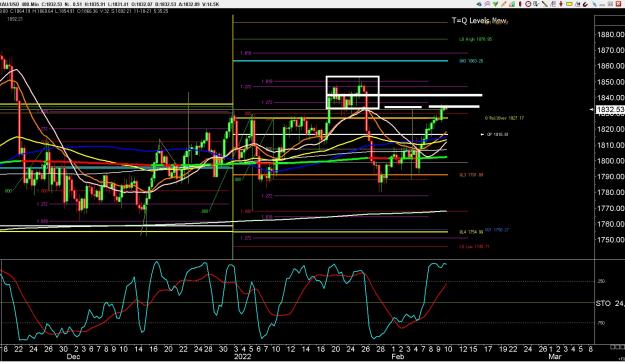This screenshot has width=625, height=362.
Task: Click the red low level label near 1746
Action: click(474, 247)
